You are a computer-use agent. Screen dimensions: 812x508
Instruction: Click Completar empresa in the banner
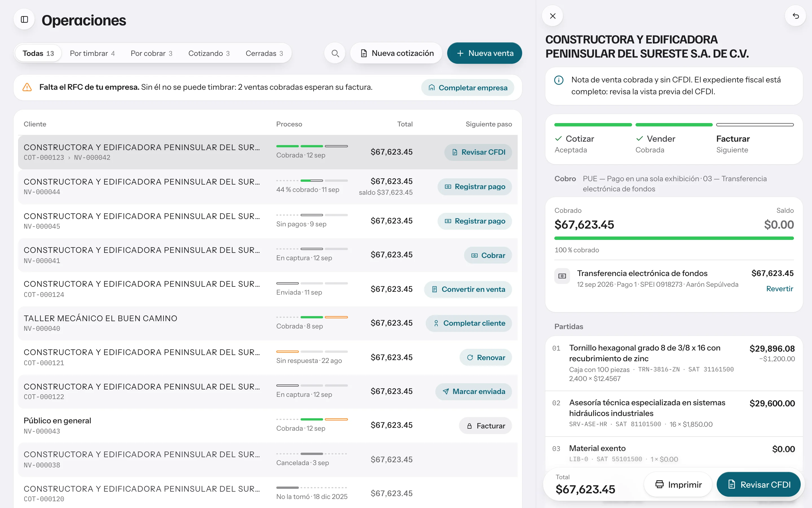(x=468, y=88)
